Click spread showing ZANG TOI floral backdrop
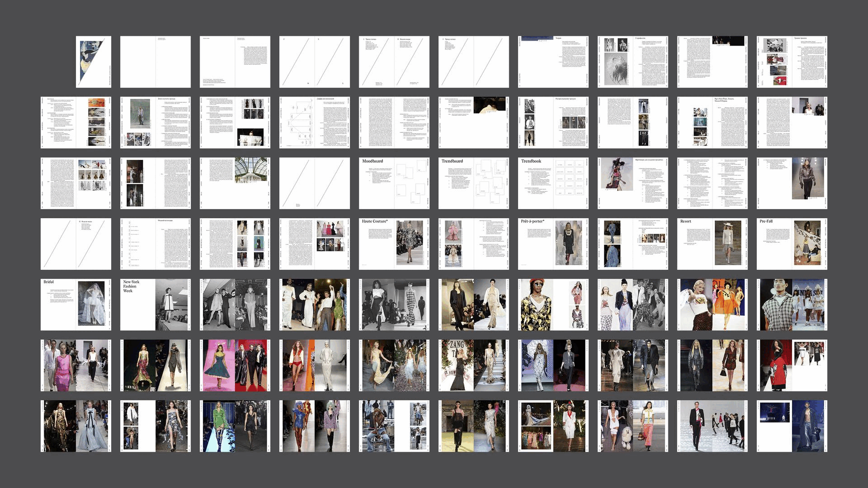 tap(473, 365)
